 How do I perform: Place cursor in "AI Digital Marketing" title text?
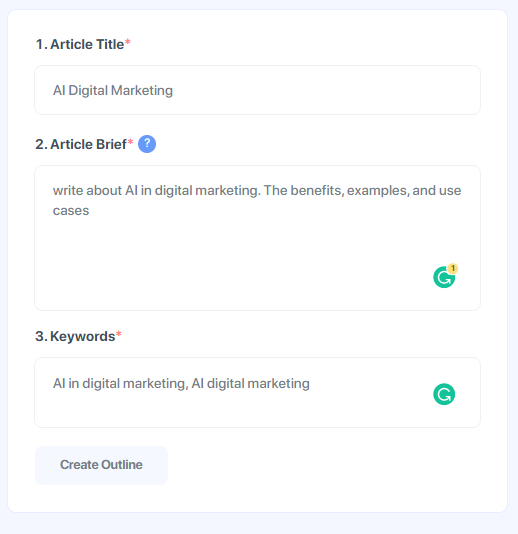[113, 91]
